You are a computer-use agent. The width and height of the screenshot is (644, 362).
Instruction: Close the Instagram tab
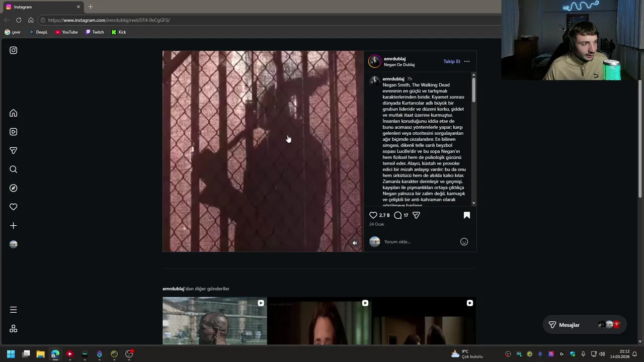click(78, 7)
